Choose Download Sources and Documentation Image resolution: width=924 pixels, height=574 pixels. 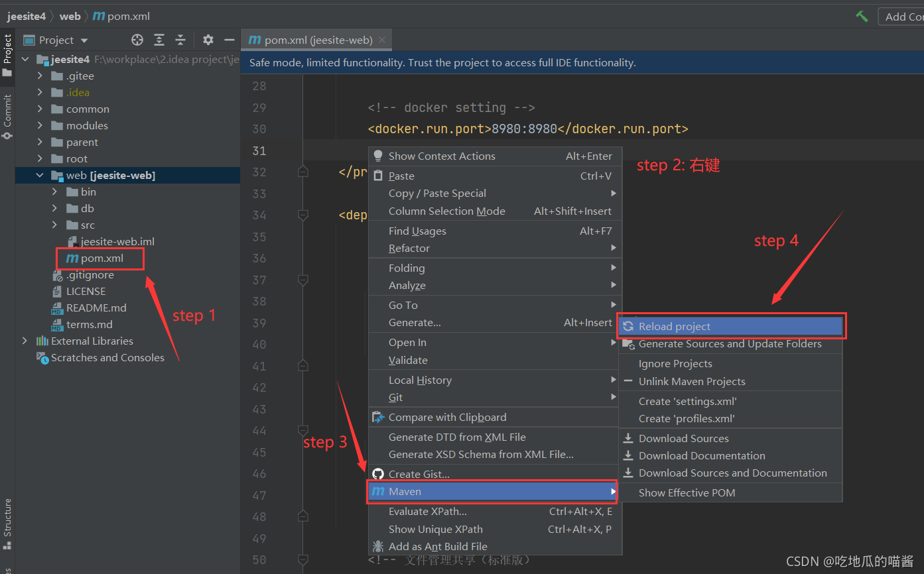tap(731, 473)
